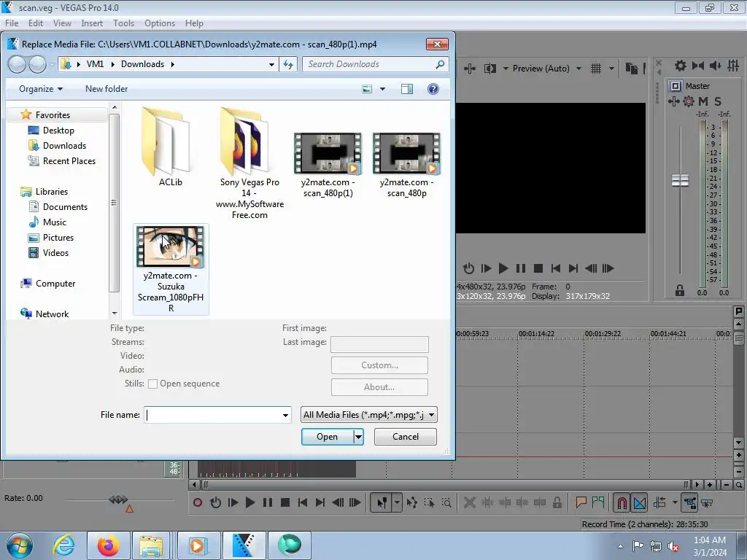Click Insert Region icon in the timeline toolbar
This screenshot has height=560, width=747.
pos(598,502)
